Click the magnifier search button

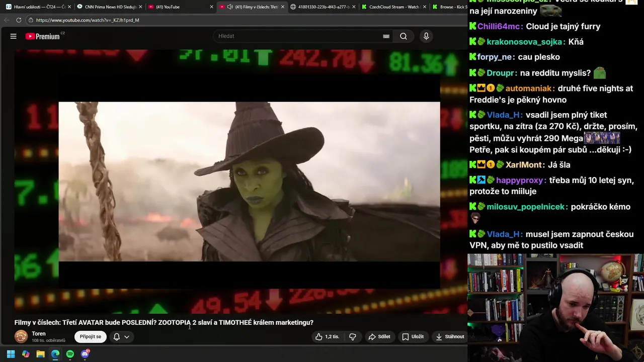[404, 36]
